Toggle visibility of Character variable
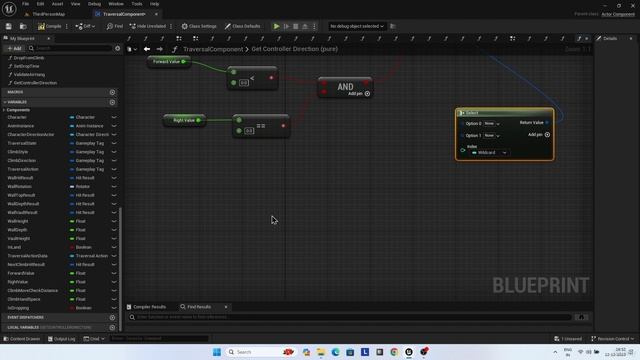Image resolution: width=640 pixels, height=360 pixels. tap(114, 117)
